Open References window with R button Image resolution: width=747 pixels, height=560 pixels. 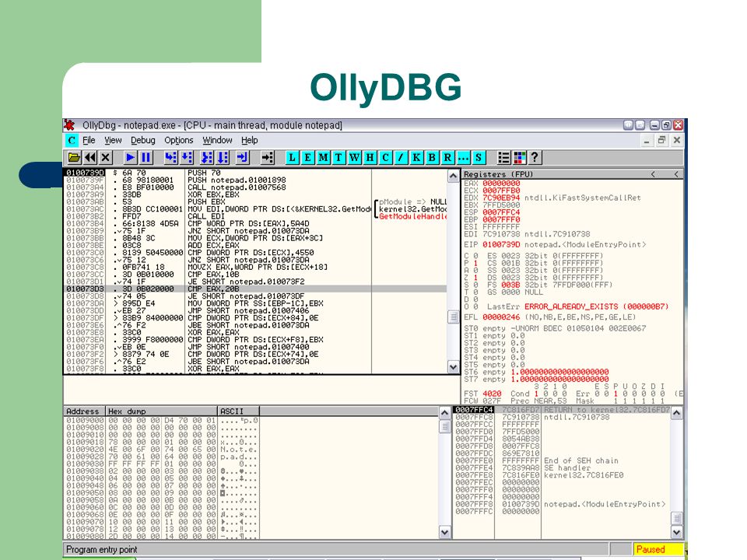[448, 158]
